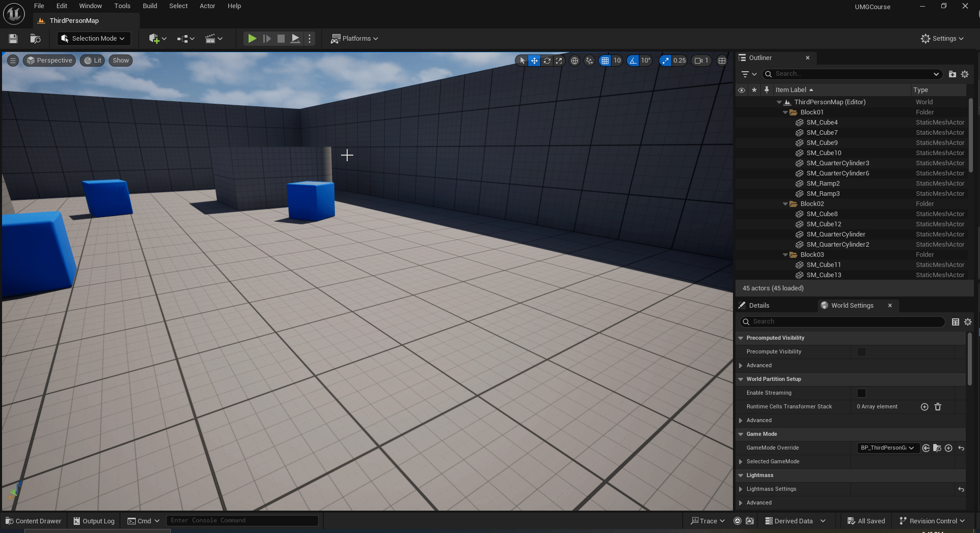This screenshot has width=980, height=533.
Task: Click the Skip frame play button
Action: click(266, 39)
